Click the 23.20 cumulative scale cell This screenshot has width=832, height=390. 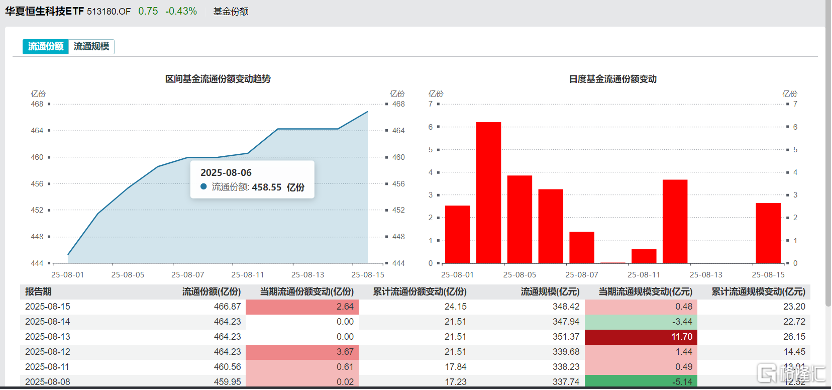(x=794, y=307)
